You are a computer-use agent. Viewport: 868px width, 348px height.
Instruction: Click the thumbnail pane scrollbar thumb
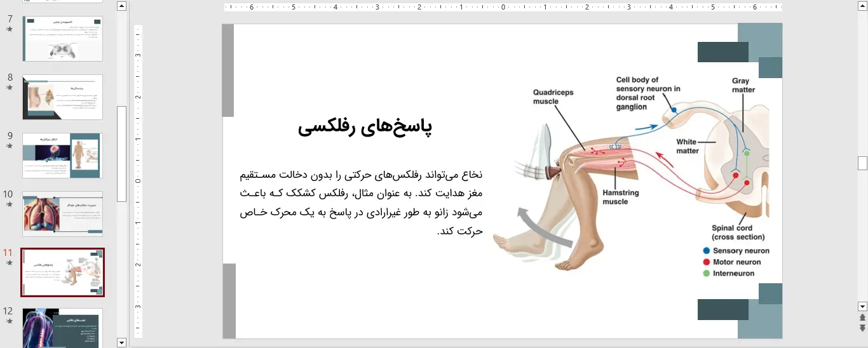click(122, 154)
